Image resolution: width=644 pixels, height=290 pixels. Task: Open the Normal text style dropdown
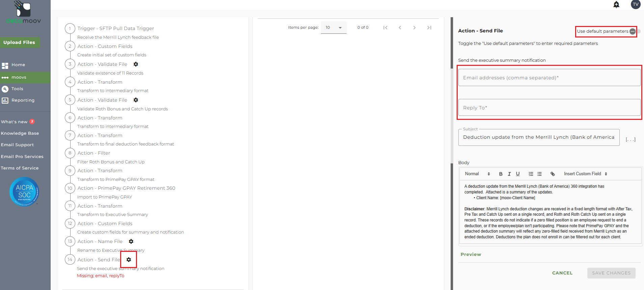[x=477, y=174]
